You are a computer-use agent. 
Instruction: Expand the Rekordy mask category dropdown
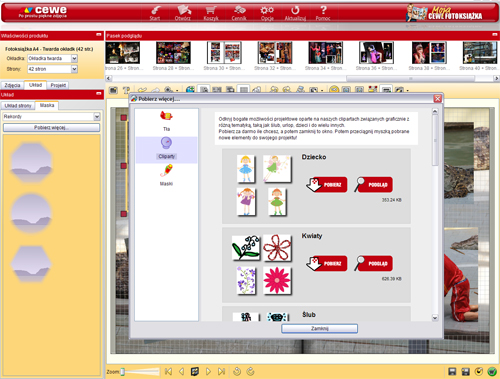97,117
